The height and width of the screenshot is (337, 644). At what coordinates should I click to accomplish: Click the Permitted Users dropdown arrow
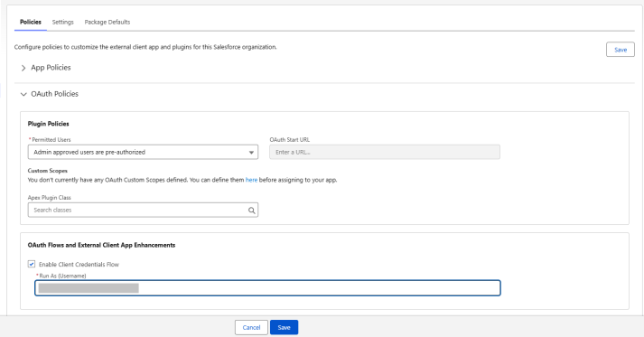pos(251,153)
